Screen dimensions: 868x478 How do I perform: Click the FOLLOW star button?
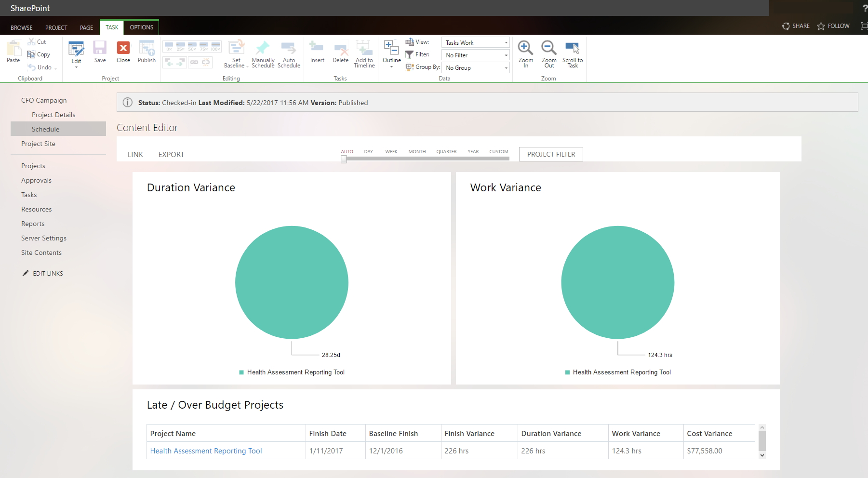(x=833, y=26)
